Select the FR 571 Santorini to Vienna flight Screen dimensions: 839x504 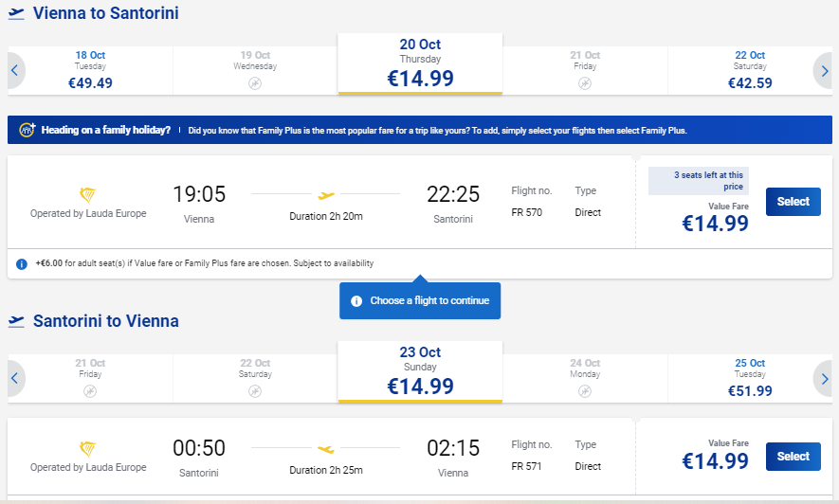click(793, 457)
